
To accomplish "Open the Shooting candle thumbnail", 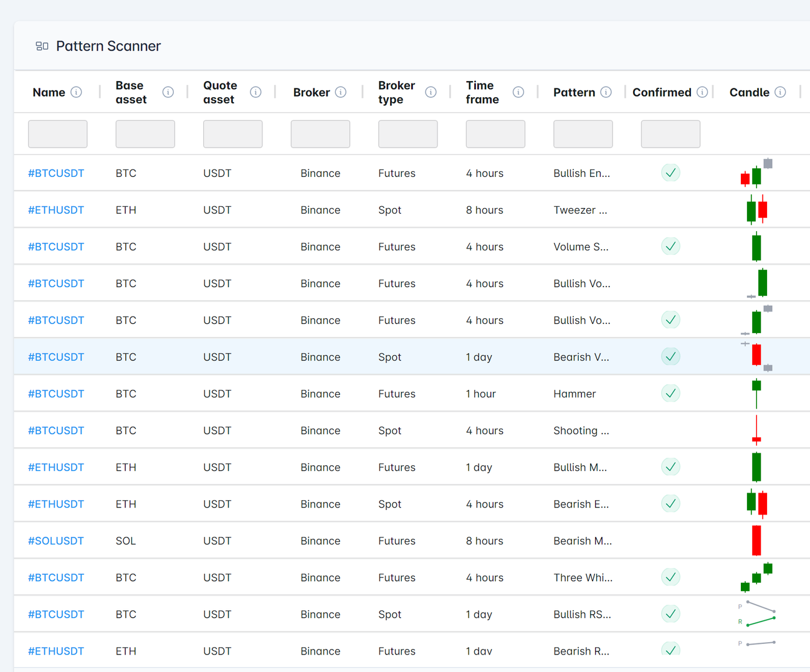I will pos(756,430).
